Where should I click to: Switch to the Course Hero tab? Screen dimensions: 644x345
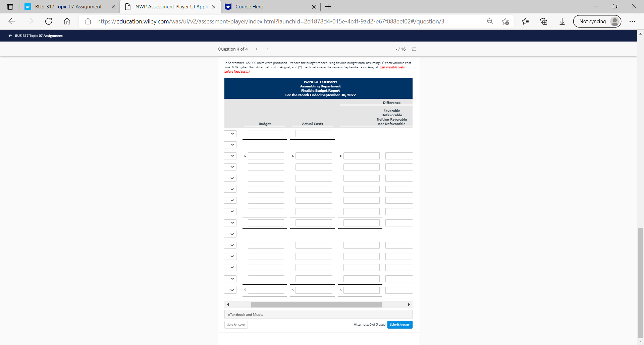coord(265,7)
